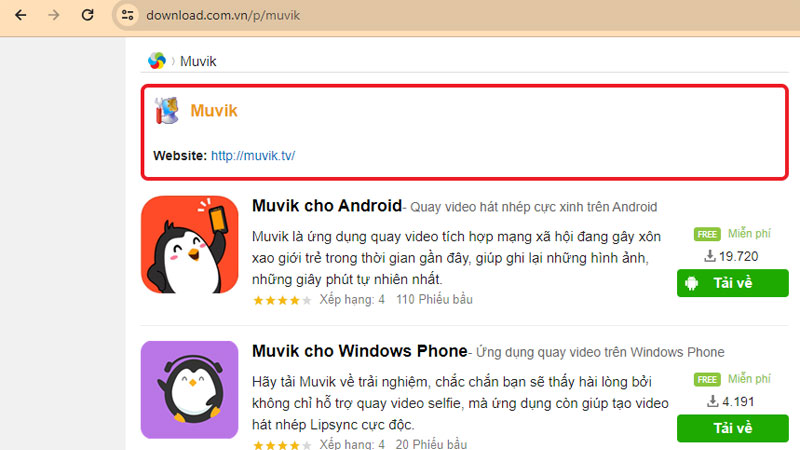Click the star rating under Muvik cho Android
This screenshot has height=450, width=800.
[x=282, y=300]
